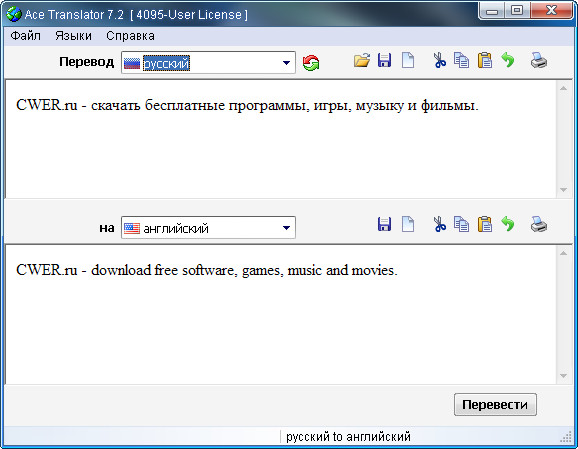Undo in source panel with the green arrow
Screen dimensions: 578x449
508,60
